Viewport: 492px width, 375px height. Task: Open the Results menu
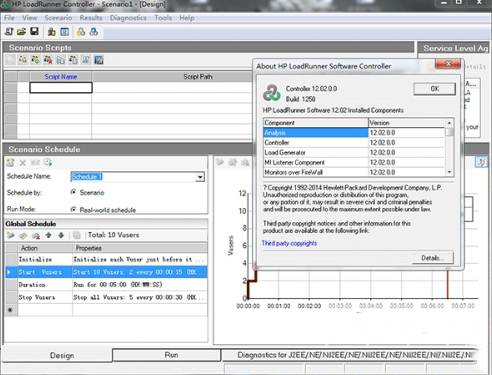91,18
